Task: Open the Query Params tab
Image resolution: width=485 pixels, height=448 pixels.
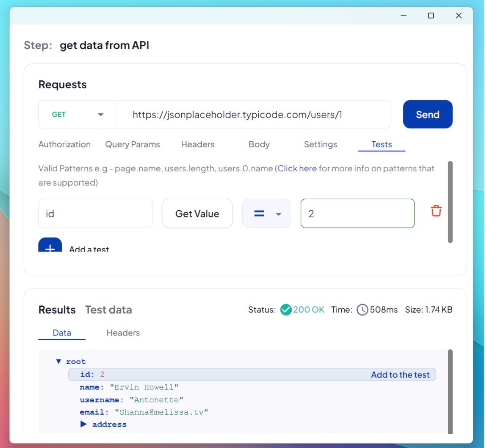Action: pos(132,144)
